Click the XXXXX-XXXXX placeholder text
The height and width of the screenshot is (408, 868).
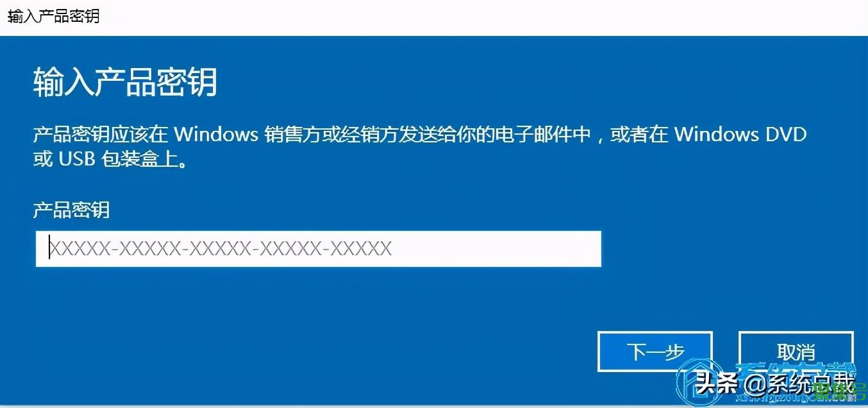[x=221, y=249]
